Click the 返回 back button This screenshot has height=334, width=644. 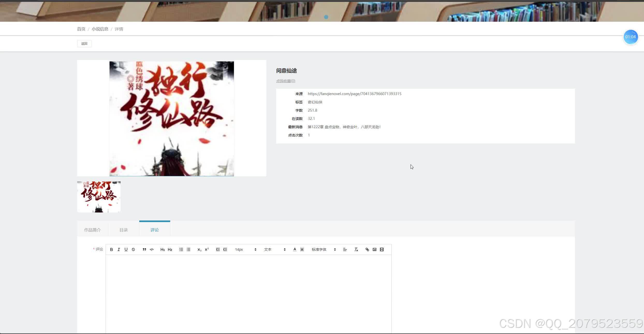point(84,43)
